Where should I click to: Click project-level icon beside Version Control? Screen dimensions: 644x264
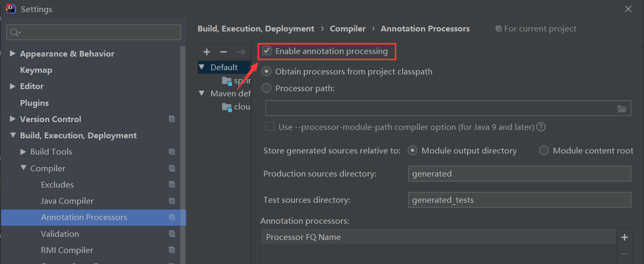pyautogui.click(x=172, y=119)
